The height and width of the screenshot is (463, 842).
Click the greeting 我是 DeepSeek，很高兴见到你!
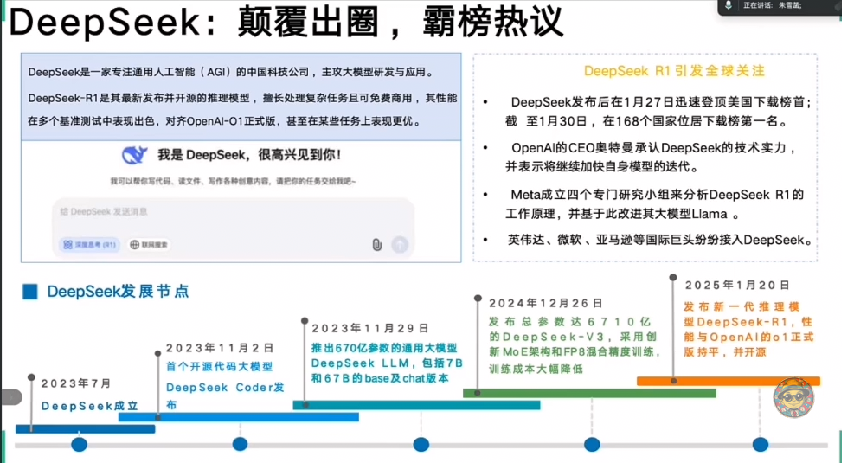tap(249, 155)
